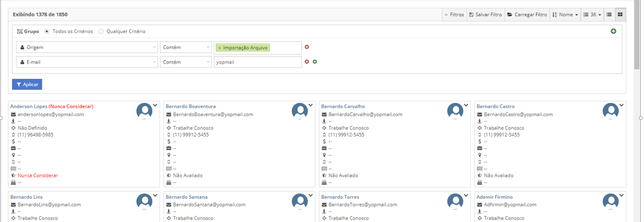The height and width of the screenshot is (222, 644).
Task: Open Bernardo Castro candidate profile
Action: [496, 106]
